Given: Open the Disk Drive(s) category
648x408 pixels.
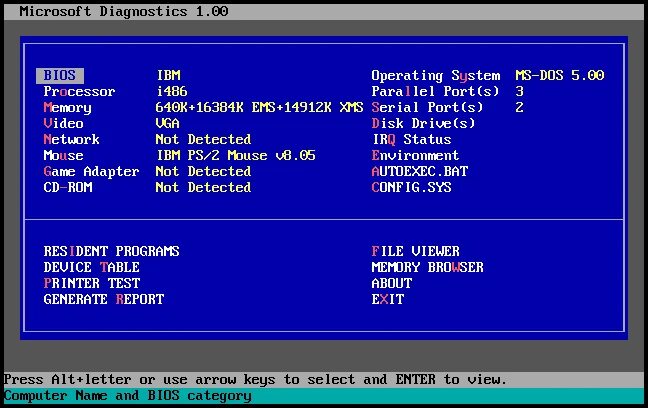Looking at the screenshot, I should point(423,123).
